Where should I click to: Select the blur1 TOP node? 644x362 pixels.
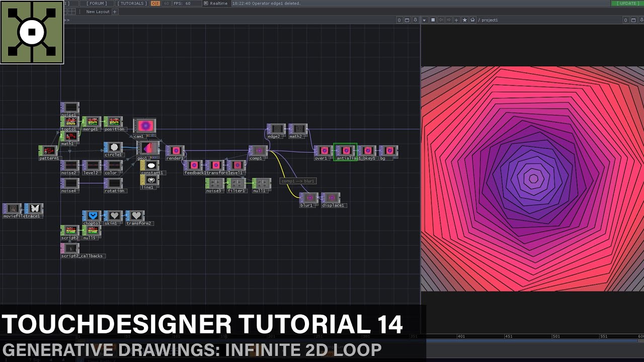(309, 198)
